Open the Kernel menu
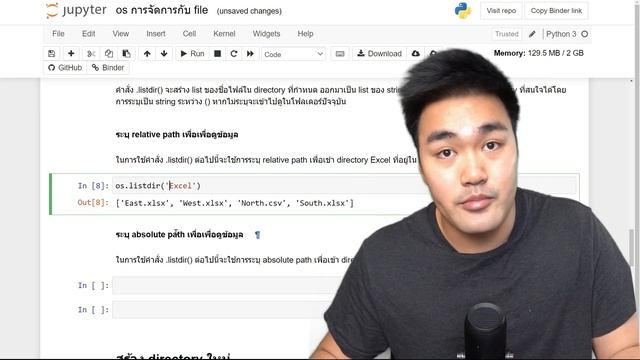 (224, 34)
